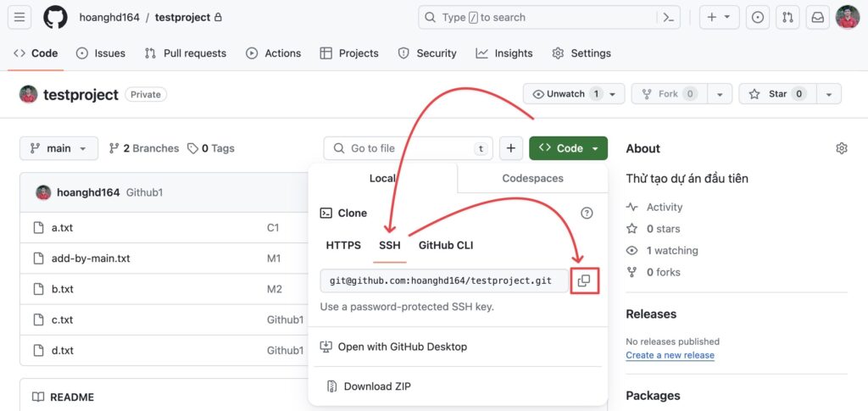The height and width of the screenshot is (411, 868).
Task: Open the a.txt file
Action: click(62, 227)
